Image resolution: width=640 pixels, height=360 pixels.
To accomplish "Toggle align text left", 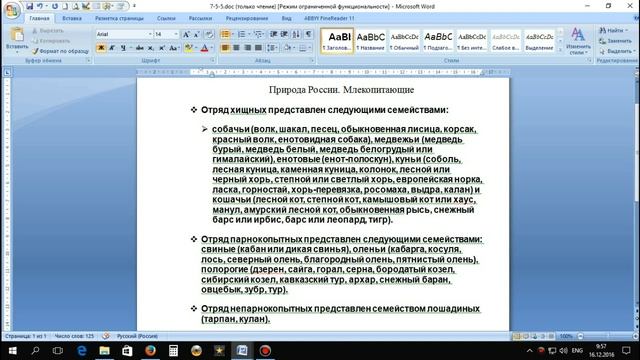I will coord(225,48).
